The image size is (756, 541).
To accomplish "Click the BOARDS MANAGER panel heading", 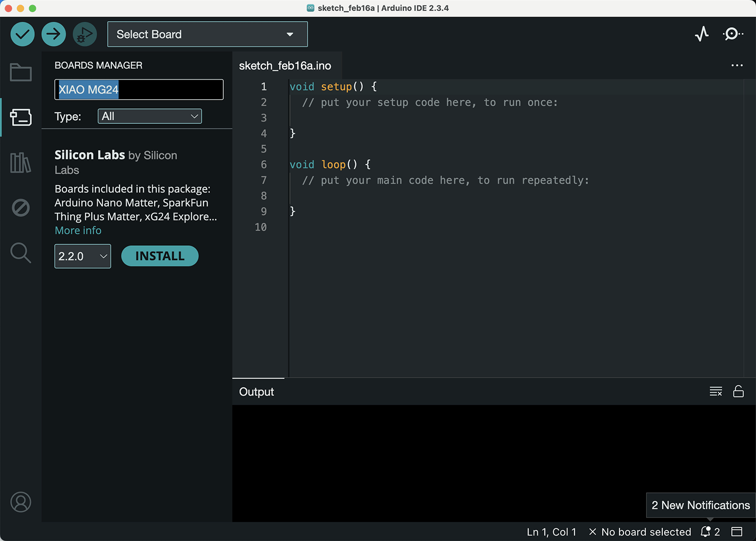I will (x=98, y=65).
